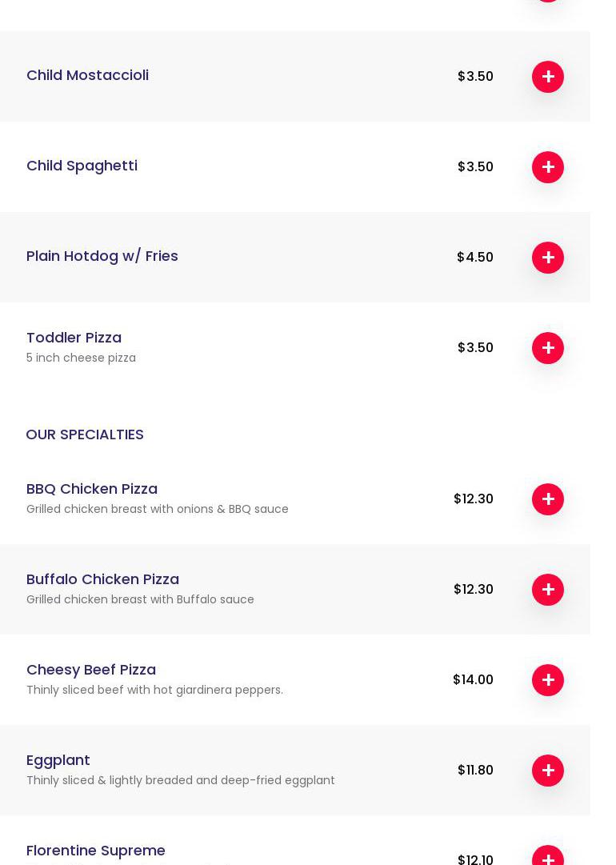Add Child Spaghetti using the plus icon
This screenshot has height=865, width=616.
pyautogui.click(x=548, y=167)
